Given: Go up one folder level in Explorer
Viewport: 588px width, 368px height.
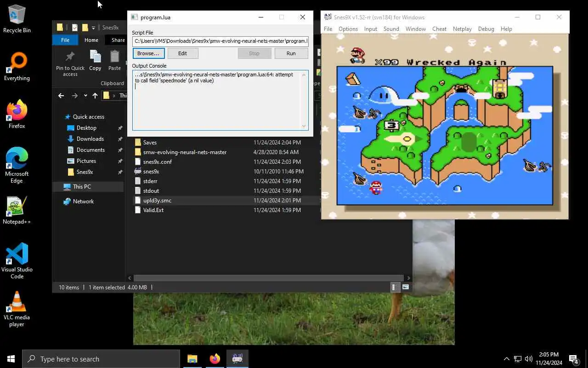Looking at the screenshot, I should 95,96.
